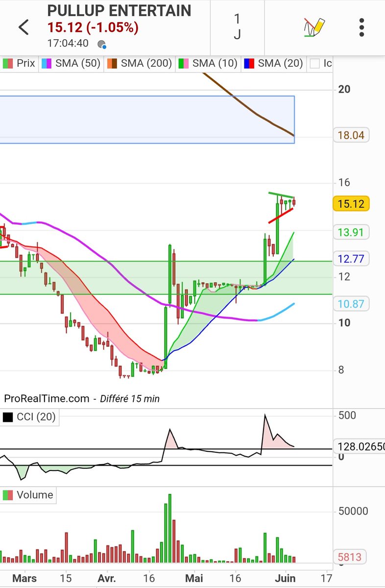Click the current price label 15.12

coord(351,204)
